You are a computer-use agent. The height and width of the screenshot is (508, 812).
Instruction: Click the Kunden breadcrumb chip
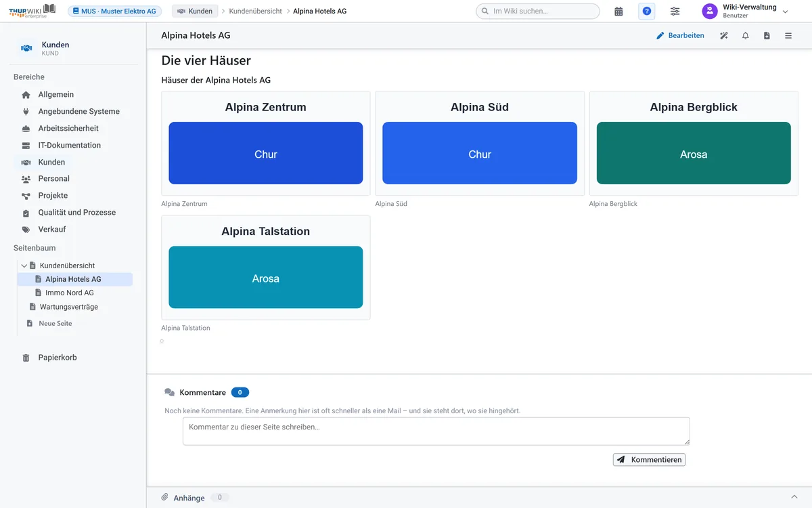[195, 11]
